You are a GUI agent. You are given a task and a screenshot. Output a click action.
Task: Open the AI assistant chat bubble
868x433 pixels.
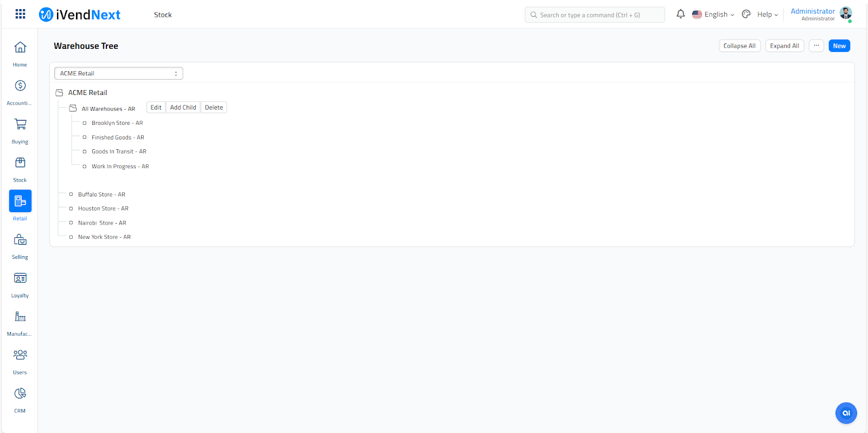coord(846,413)
